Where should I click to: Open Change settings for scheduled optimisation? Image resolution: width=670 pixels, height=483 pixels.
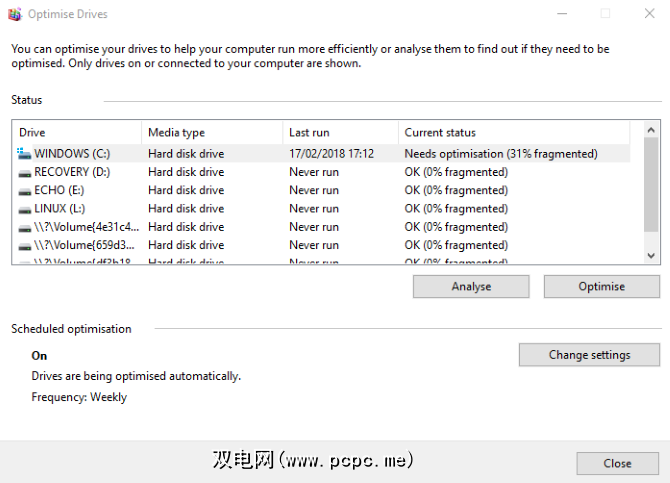click(589, 355)
